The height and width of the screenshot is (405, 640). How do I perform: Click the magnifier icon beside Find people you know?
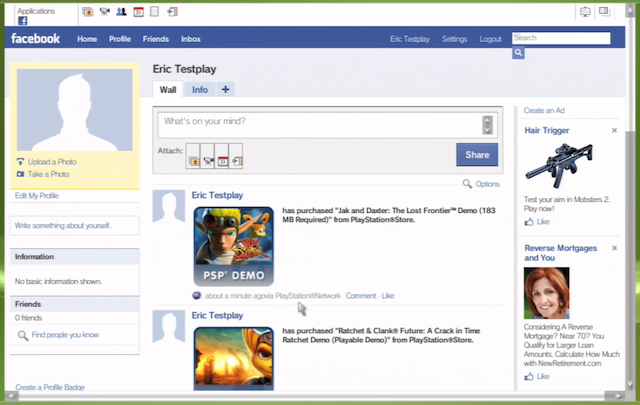(x=23, y=336)
